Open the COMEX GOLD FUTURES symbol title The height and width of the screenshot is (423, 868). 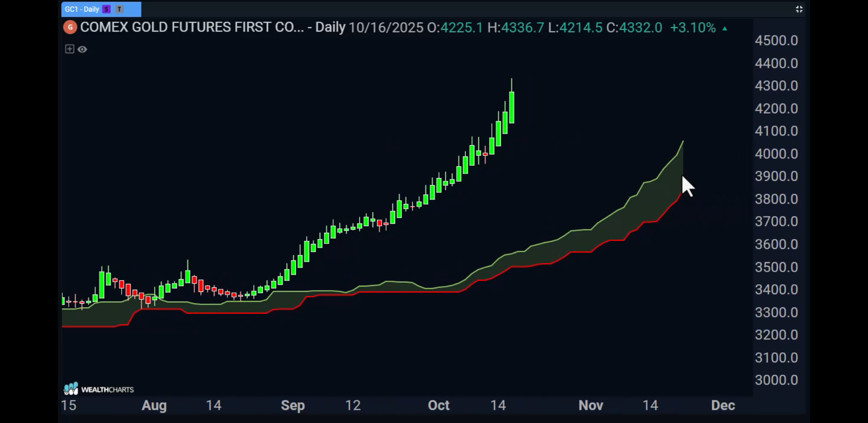192,28
